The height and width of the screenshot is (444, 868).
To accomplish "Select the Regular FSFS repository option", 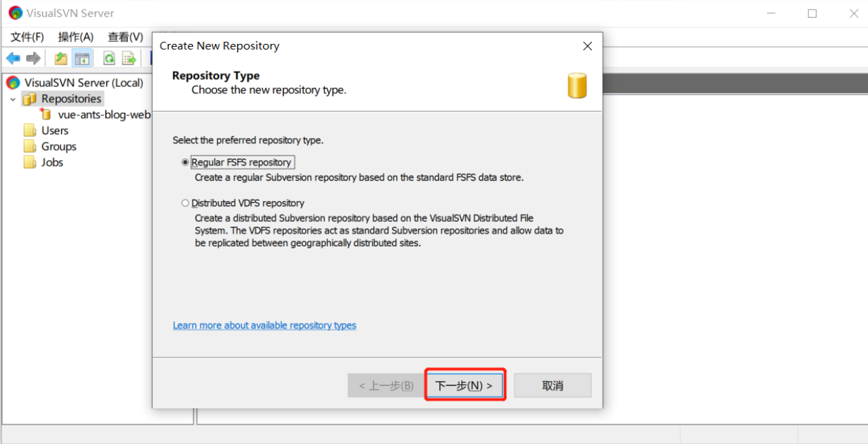I will tap(185, 163).
